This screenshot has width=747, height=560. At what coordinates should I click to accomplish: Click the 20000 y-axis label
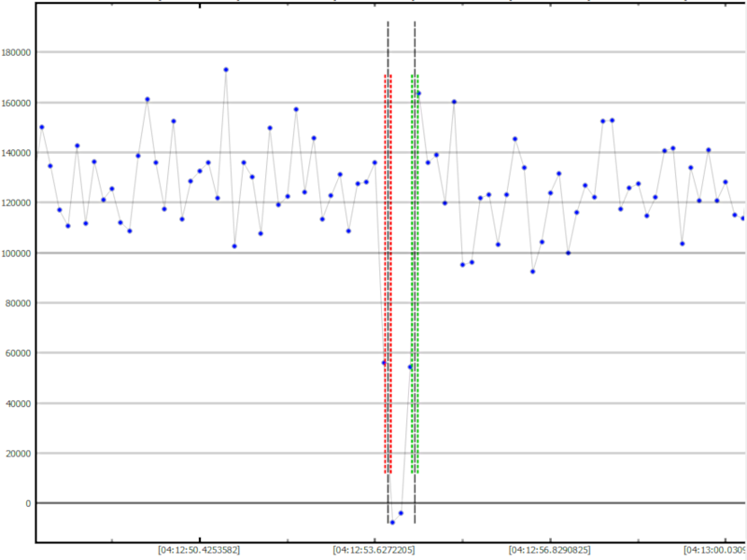[x=20, y=454]
